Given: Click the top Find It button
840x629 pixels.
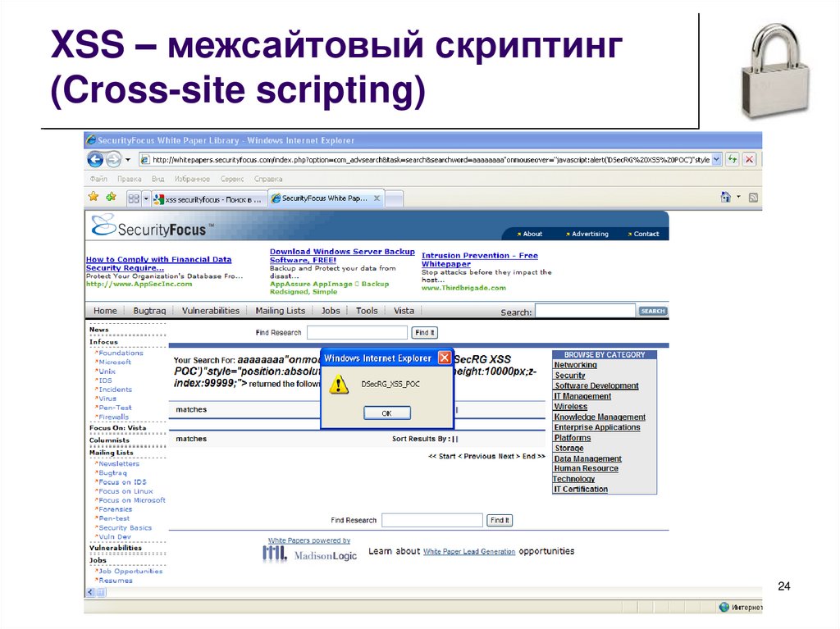Looking at the screenshot, I should point(425,333).
